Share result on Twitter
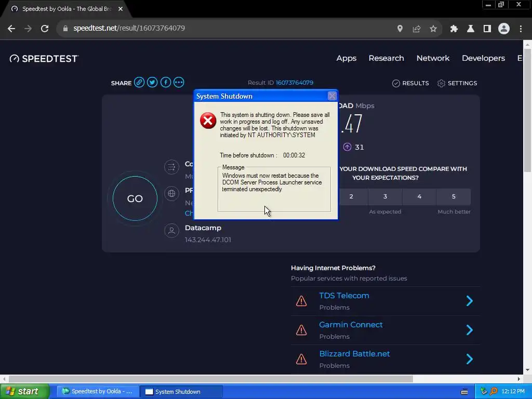Screen dimensions: 532x399 [x=152, y=83]
